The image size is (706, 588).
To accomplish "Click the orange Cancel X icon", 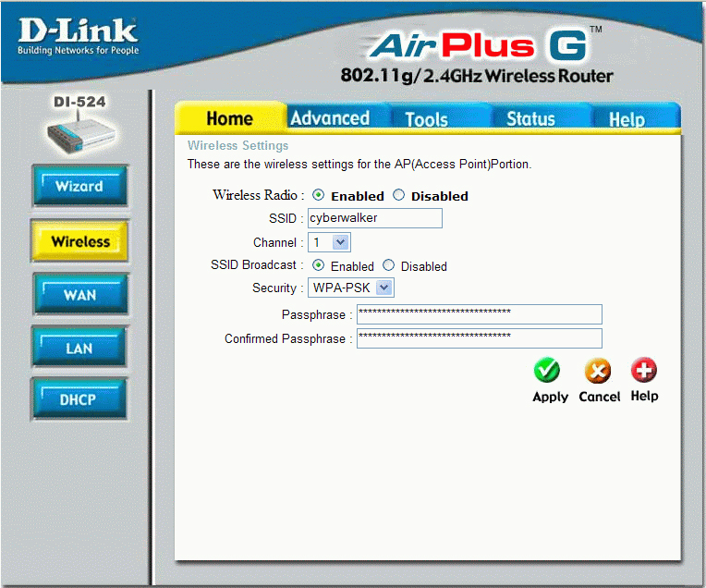I will click(x=598, y=371).
